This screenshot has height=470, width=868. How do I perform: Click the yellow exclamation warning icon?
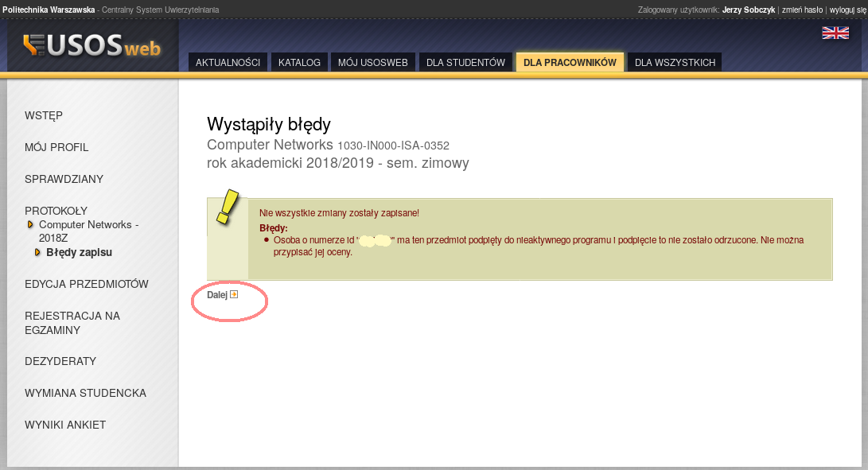point(228,208)
